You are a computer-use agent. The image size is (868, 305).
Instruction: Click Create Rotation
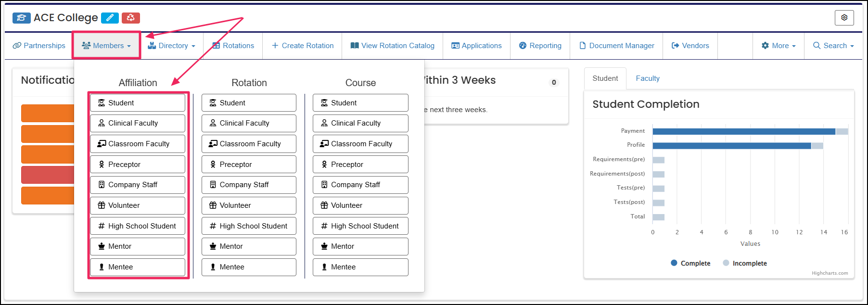pyautogui.click(x=303, y=46)
